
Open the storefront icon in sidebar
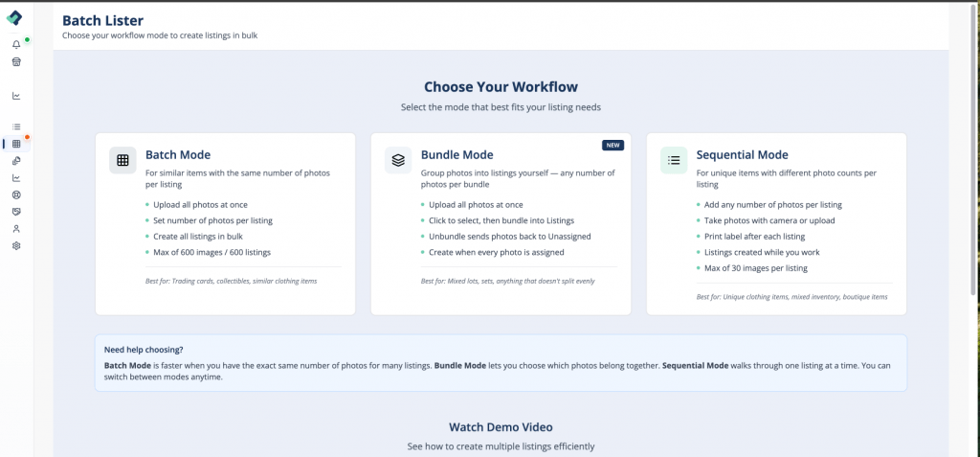click(16, 61)
